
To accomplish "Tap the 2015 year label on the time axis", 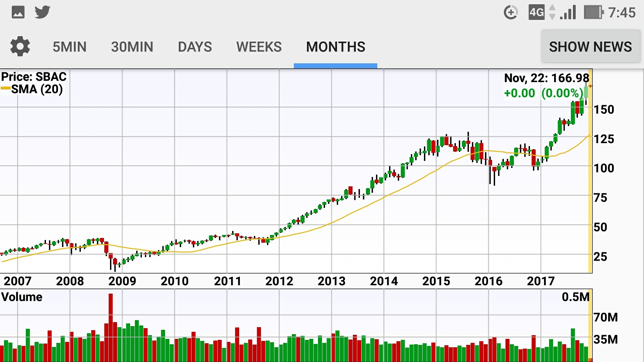I will [x=436, y=281].
